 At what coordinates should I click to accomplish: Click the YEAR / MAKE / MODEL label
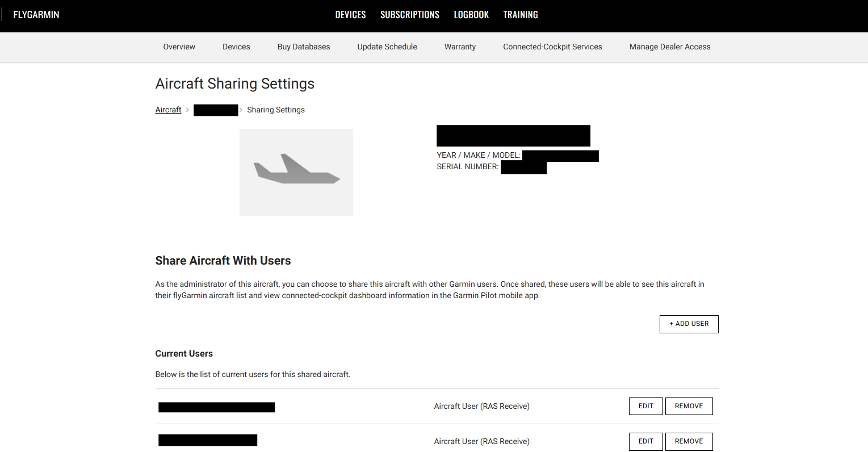[479, 156]
